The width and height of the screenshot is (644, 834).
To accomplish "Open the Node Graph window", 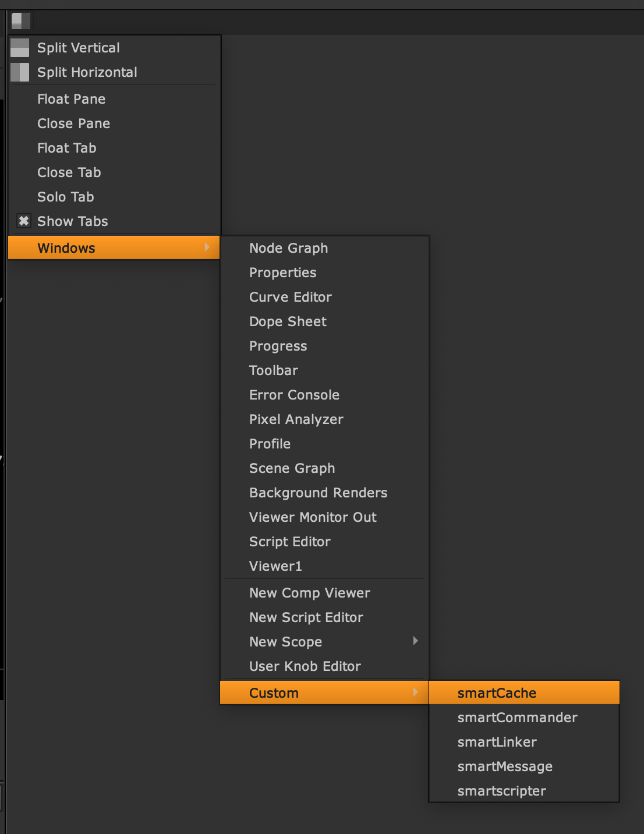I will pos(288,248).
